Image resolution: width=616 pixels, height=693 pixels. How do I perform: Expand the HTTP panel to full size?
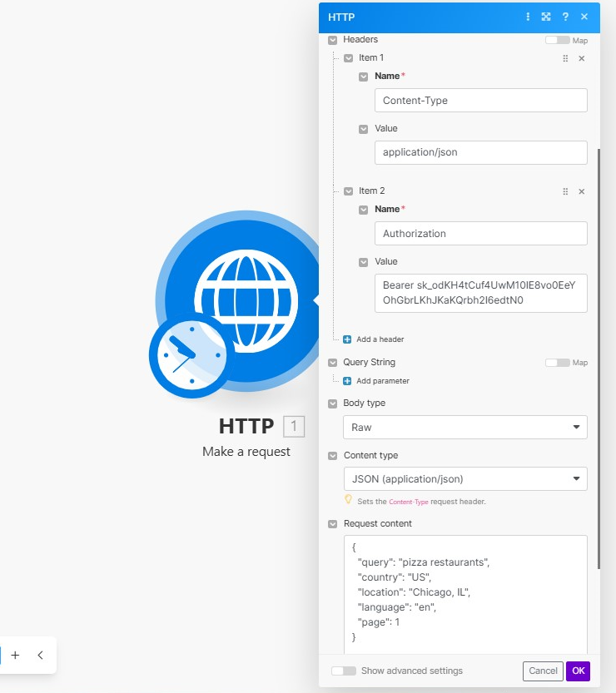tap(546, 17)
